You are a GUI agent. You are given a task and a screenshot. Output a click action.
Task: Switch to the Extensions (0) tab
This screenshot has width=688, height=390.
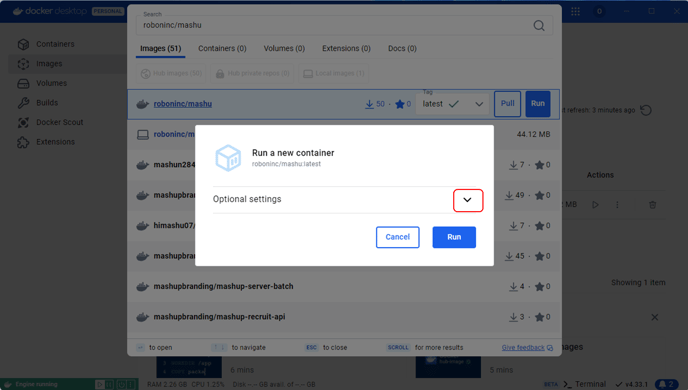346,48
